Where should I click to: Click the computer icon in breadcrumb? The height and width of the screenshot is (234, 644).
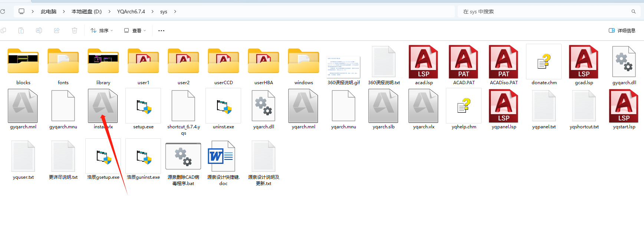[22, 11]
